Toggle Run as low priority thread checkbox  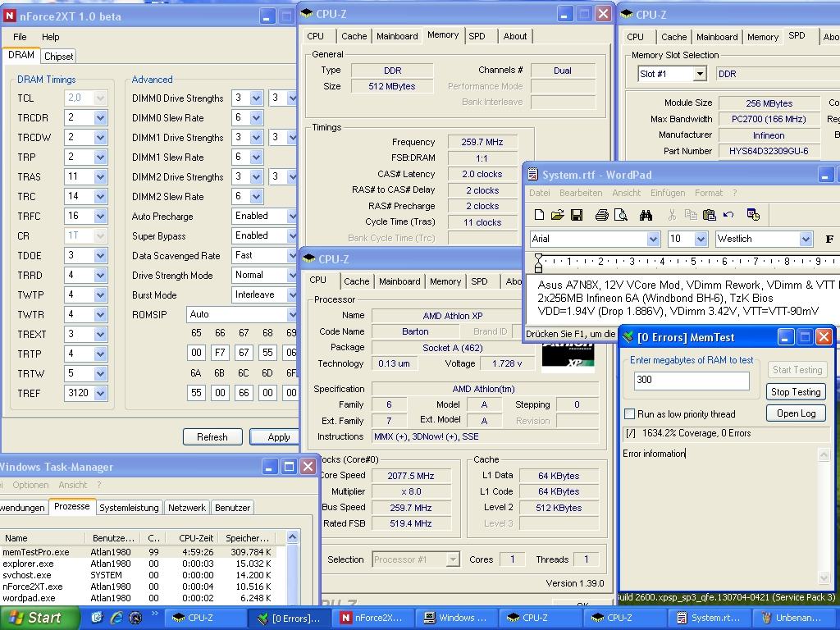tap(630, 414)
